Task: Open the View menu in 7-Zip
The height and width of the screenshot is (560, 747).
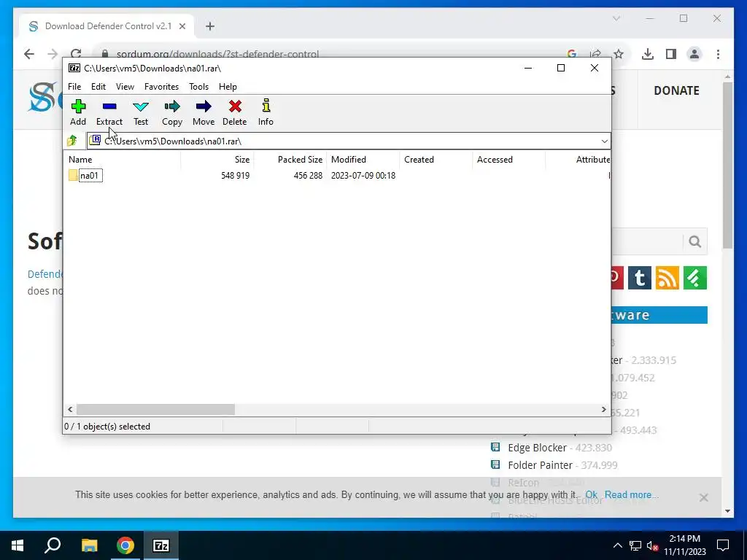Action: point(125,87)
